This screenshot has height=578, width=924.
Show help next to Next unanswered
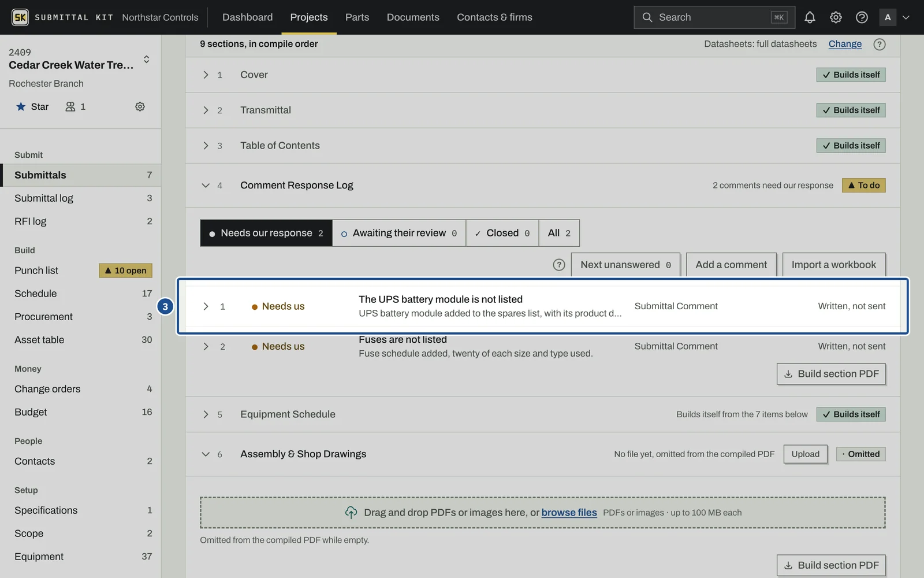tap(558, 265)
